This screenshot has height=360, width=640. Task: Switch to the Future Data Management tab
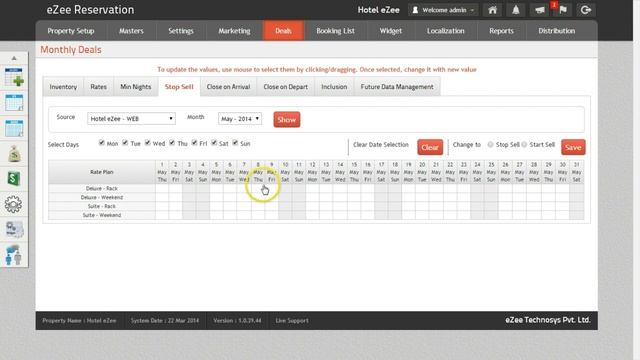point(397,87)
